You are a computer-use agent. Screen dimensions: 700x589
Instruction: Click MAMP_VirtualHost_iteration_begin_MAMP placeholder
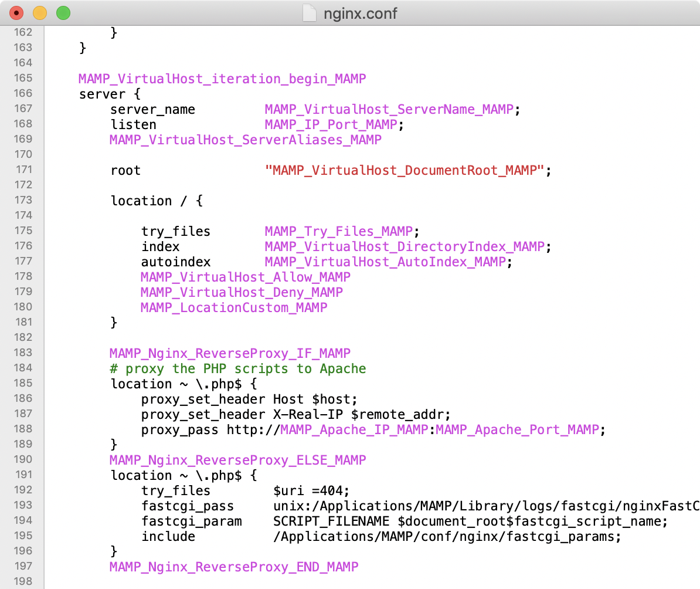(222, 79)
